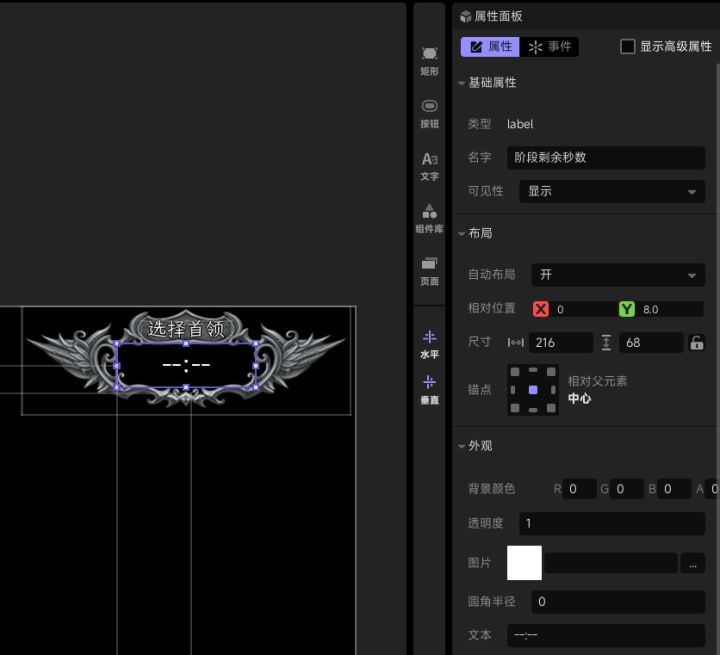Image resolution: width=720 pixels, height=655 pixels.
Task: Set anchor to top-left corner
Action: (x=515, y=372)
